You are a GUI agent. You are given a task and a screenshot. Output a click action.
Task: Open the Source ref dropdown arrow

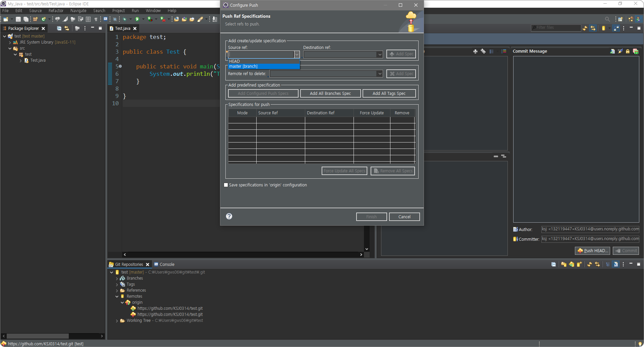297,54
